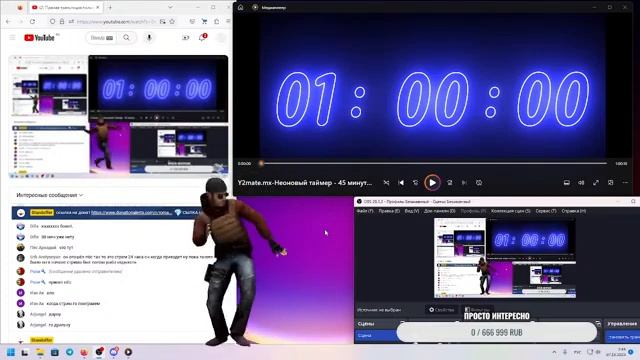
Task: Open the Коллекция сцен menu in OBS
Action: click(510, 211)
